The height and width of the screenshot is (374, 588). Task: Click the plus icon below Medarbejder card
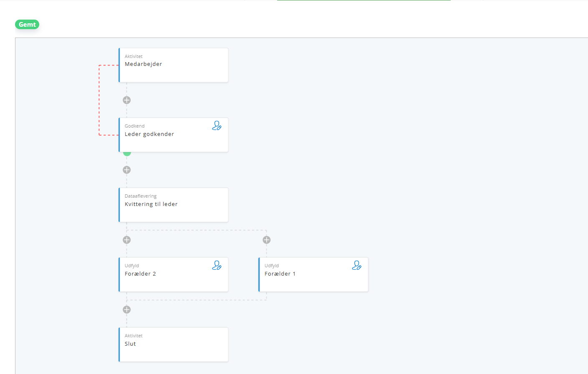pyautogui.click(x=127, y=100)
